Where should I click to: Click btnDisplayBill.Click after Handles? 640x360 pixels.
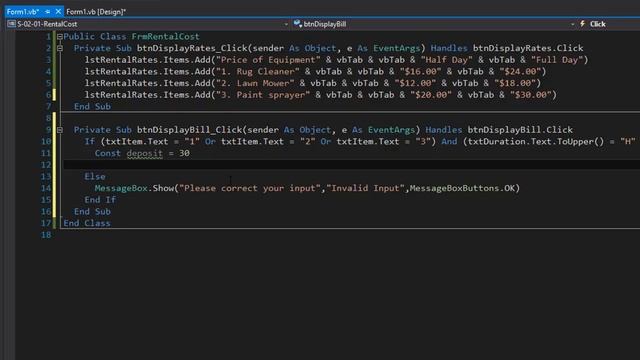(520, 130)
